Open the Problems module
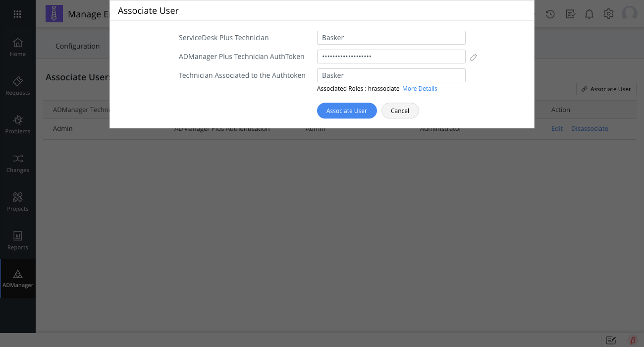The height and width of the screenshot is (347, 644). pos(17,123)
